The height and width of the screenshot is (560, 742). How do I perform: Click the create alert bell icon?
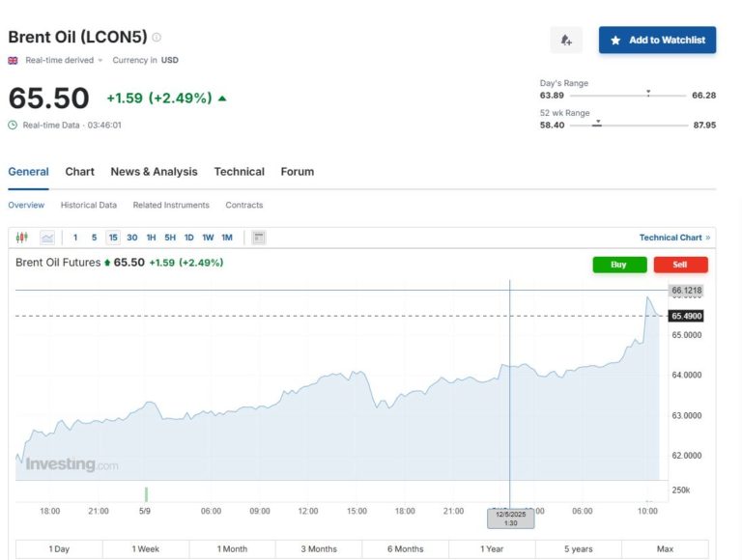point(566,41)
